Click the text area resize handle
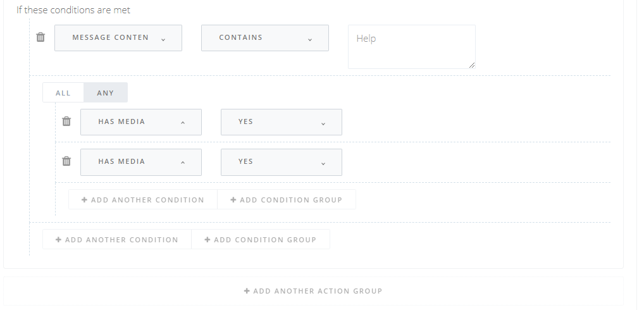 (472, 65)
